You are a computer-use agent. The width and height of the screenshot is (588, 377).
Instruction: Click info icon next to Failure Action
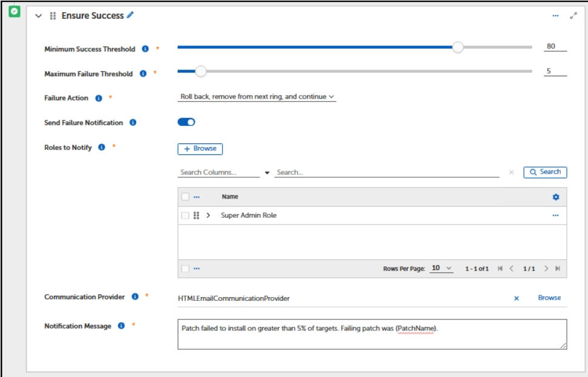tap(99, 98)
